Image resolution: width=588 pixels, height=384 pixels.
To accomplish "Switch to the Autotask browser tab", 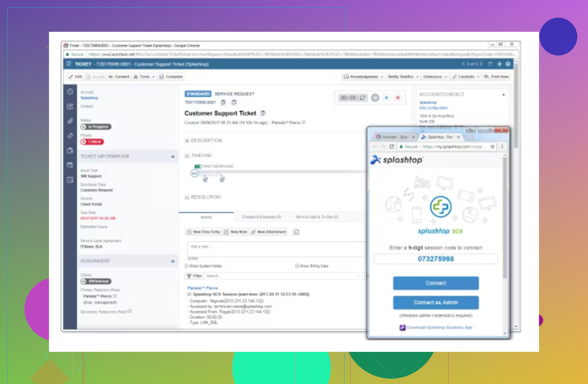I will (x=394, y=137).
